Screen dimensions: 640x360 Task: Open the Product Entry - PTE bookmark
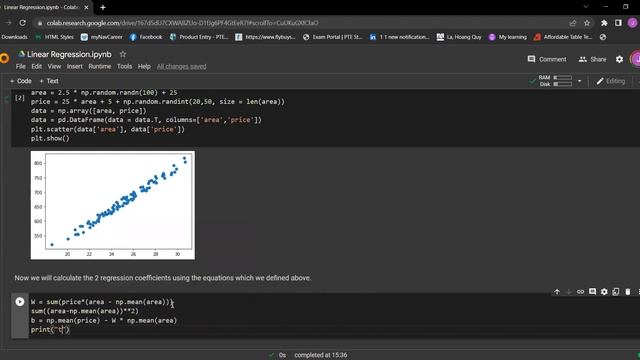199,37
